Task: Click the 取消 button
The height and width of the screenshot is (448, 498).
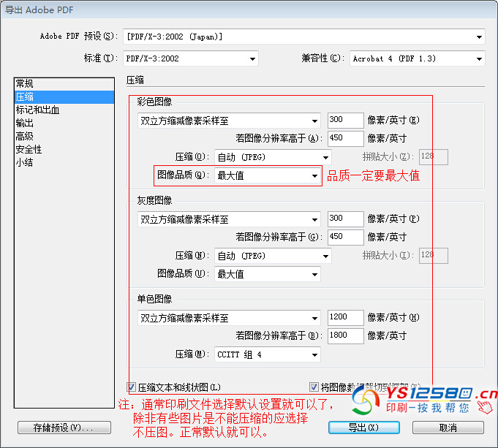Action: click(x=448, y=428)
